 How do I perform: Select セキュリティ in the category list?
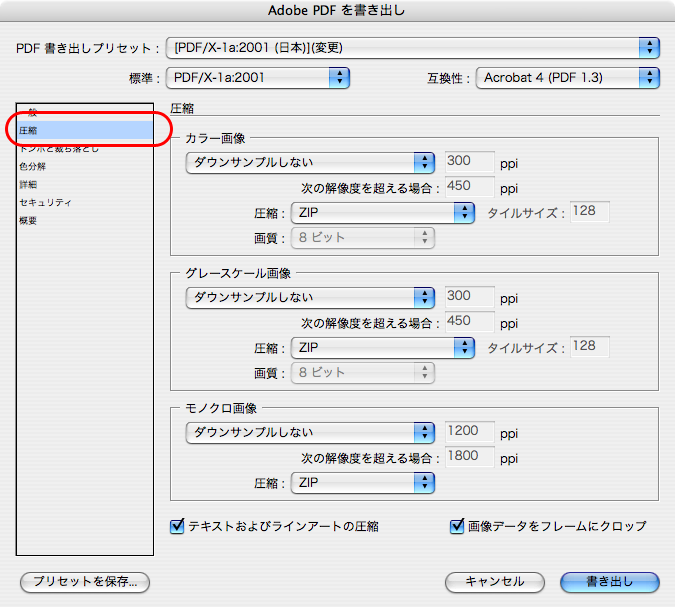pyautogui.click(x=85, y=203)
